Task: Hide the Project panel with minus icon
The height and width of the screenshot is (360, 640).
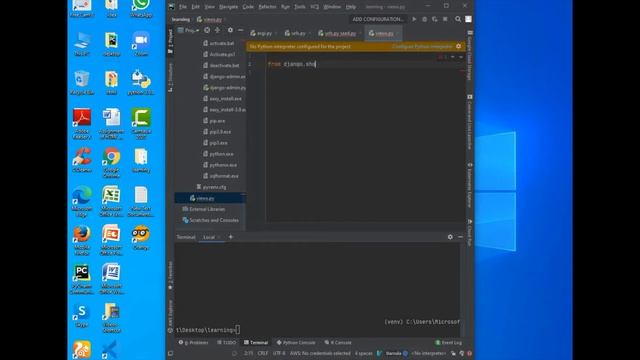Action: pyautogui.click(x=241, y=30)
